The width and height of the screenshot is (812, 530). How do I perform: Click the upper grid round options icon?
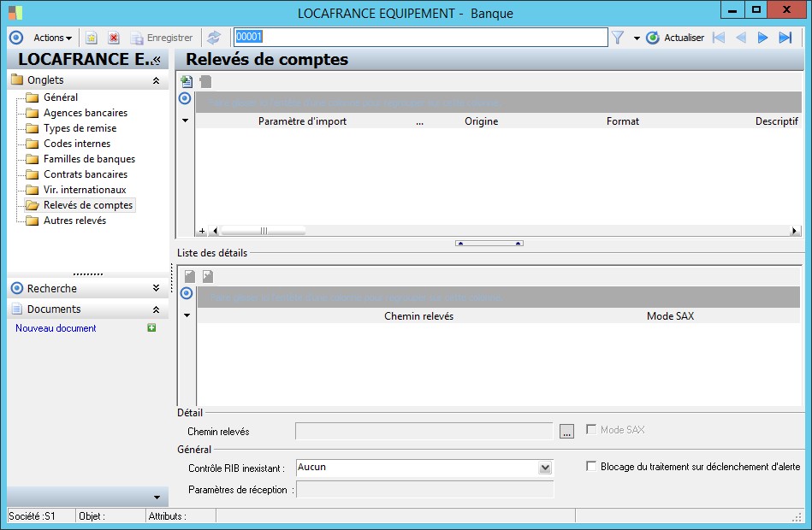click(185, 98)
